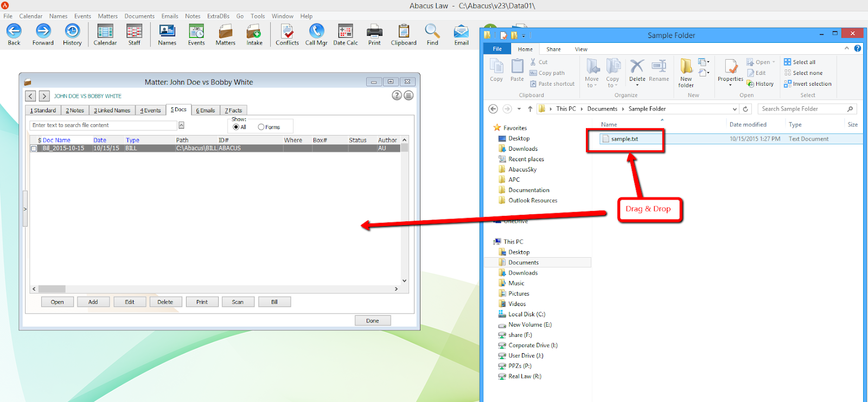868x402 pixels.
Task: Click Done in the Matter window
Action: click(373, 321)
